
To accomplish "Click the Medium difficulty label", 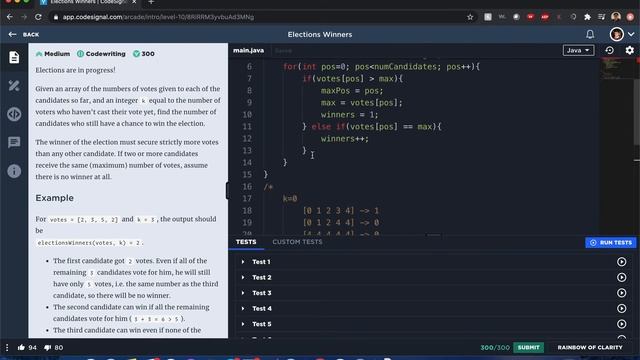I will [x=53, y=54].
